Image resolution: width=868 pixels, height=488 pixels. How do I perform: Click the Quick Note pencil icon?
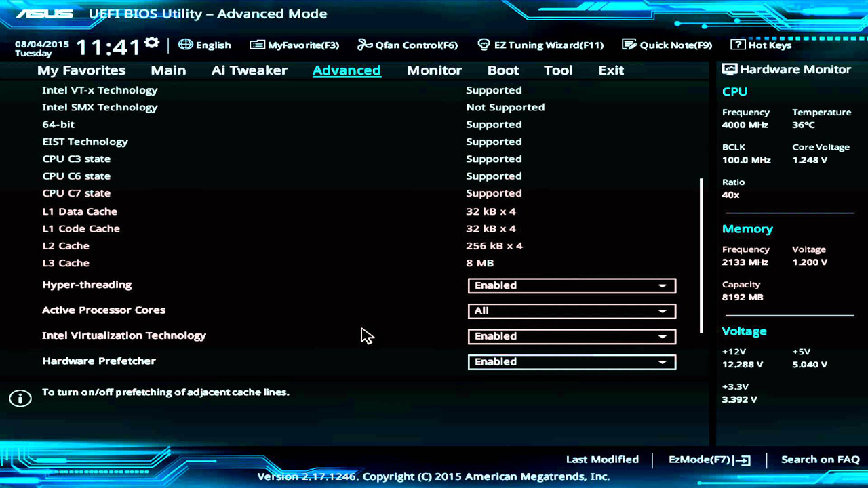[x=629, y=45]
